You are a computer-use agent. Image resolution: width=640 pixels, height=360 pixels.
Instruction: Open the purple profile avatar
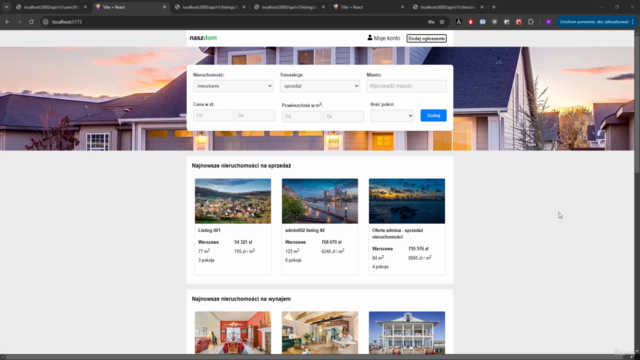[549, 22]
